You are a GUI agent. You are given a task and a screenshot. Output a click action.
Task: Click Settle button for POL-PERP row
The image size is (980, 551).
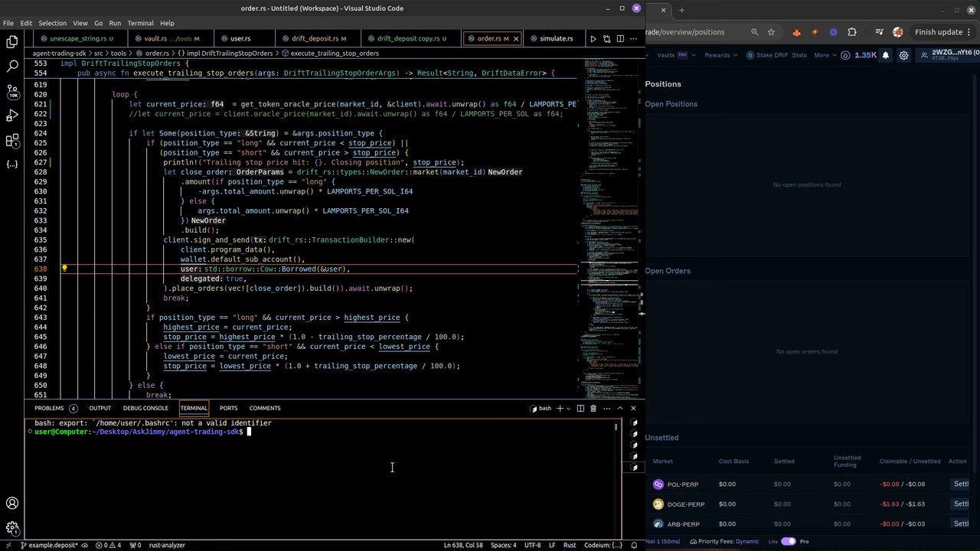pyautogui.click(x=960, y=484)
